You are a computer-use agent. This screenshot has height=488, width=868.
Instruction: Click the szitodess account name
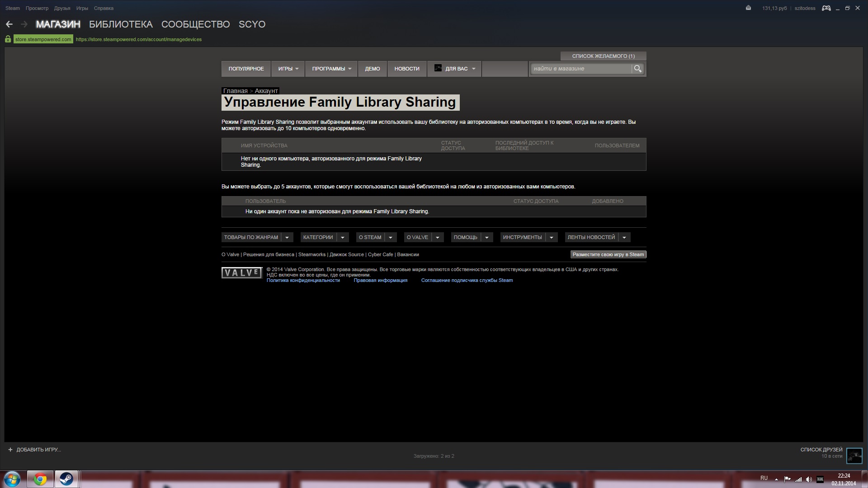(x=805, y=8)
